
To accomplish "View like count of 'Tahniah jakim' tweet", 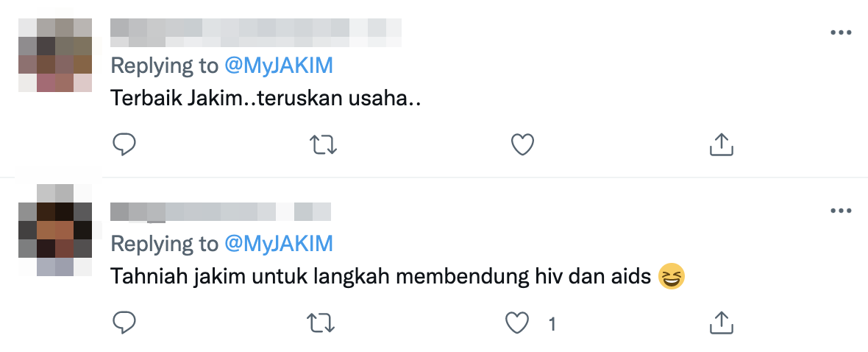I will coord(552,324).
